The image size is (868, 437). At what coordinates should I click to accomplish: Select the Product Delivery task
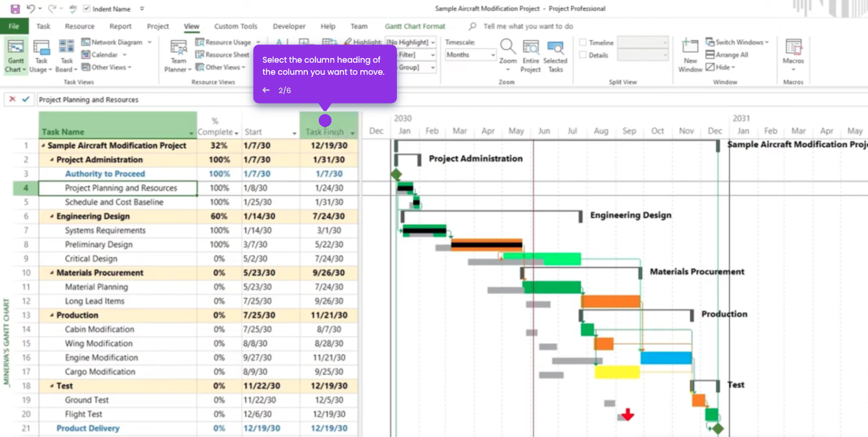click(88, 428)
